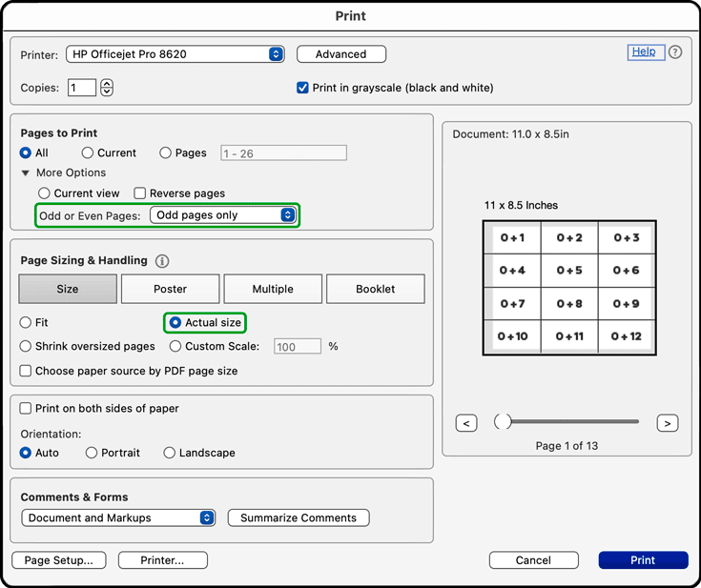701x588 pixels.
Task: Enable Print on both sides of paper
Action: click(26, 409)
